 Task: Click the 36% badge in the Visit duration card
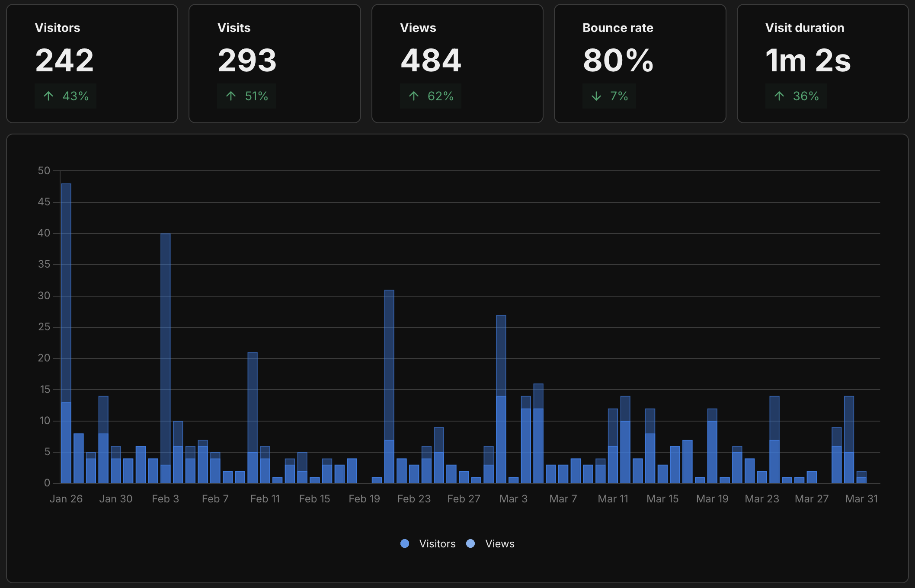[796, 96]
